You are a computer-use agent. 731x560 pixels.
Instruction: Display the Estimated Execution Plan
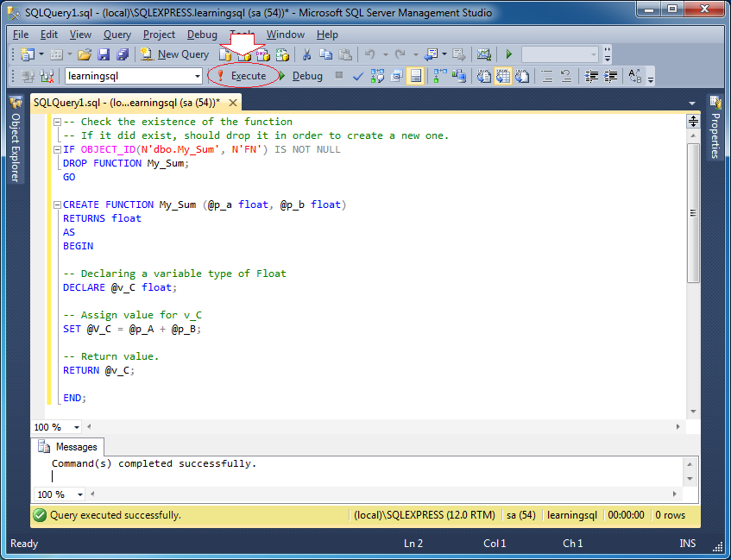coord(377,76)
